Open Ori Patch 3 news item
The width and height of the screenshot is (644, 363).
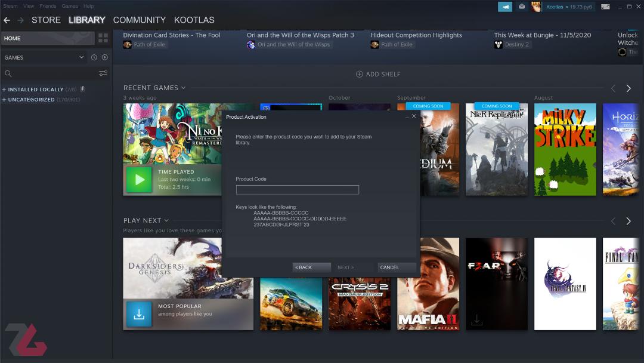300,35
